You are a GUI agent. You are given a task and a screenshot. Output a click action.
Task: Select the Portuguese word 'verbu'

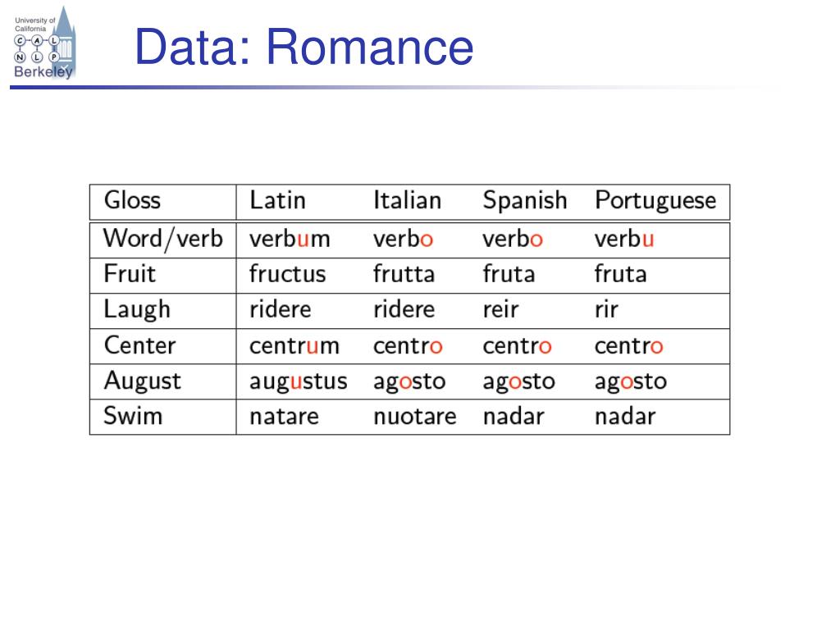[x=624, y=239]
